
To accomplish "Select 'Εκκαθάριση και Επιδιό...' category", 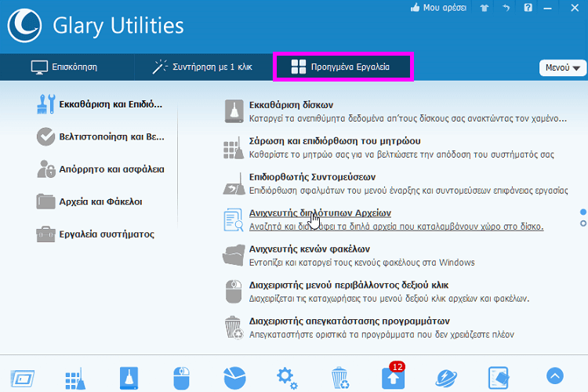I will [x=100, y=104].
